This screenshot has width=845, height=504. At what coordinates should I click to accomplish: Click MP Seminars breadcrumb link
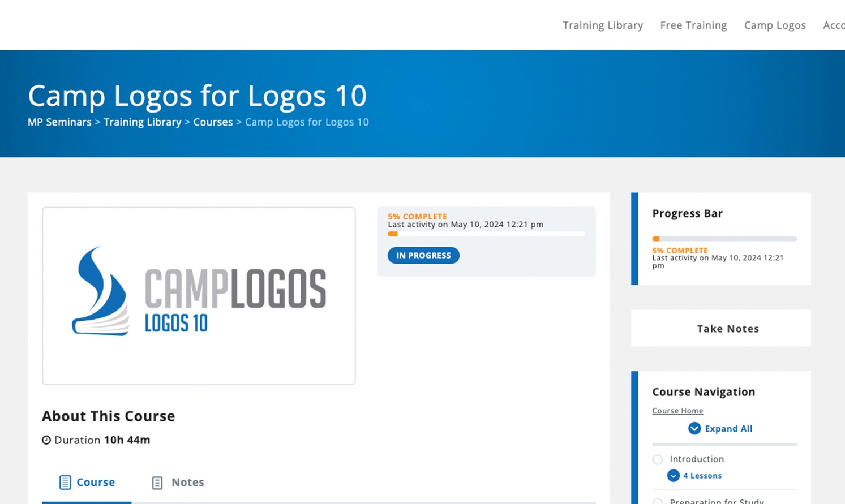tap(59, 122)
